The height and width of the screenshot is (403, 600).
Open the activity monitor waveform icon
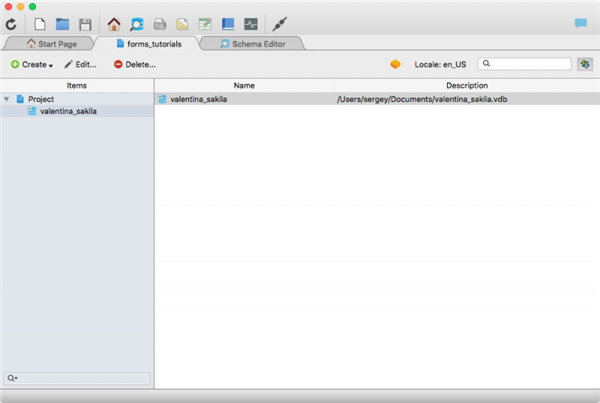pyautogui.click(x=250, y=22)
